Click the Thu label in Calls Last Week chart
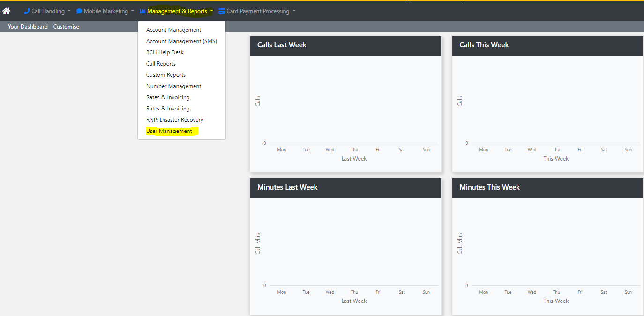This screenshot has width=644, height=316. [x=354, y=150]
